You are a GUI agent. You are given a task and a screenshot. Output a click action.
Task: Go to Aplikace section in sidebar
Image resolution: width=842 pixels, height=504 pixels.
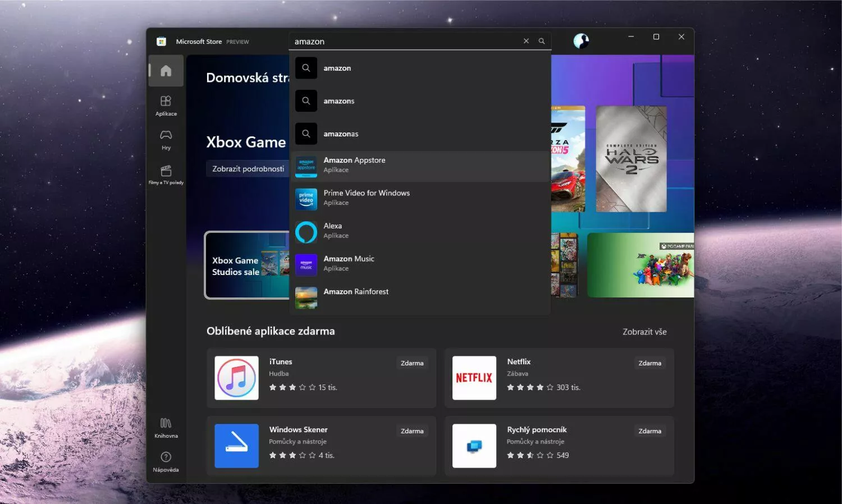[166, 106]
